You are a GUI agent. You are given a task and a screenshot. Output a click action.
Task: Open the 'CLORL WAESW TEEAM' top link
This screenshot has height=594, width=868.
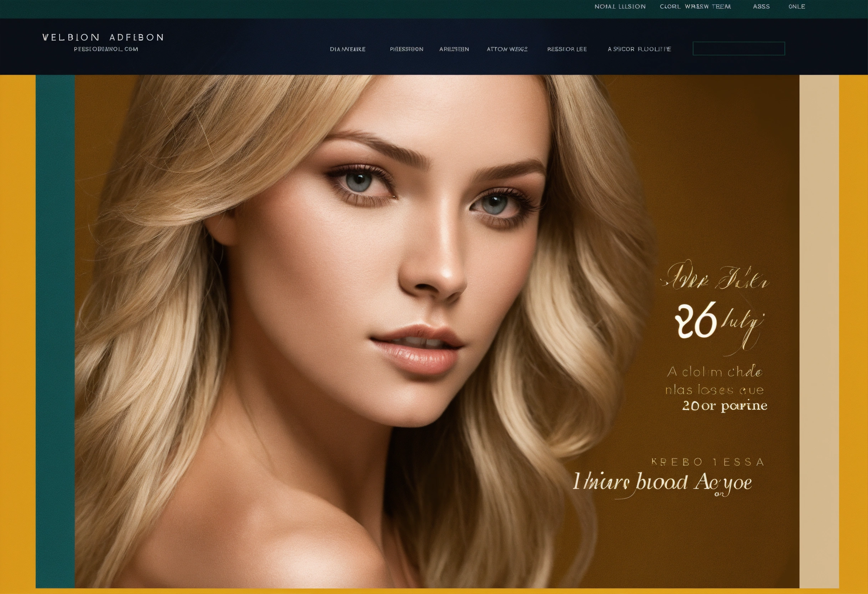click(696, 6)
